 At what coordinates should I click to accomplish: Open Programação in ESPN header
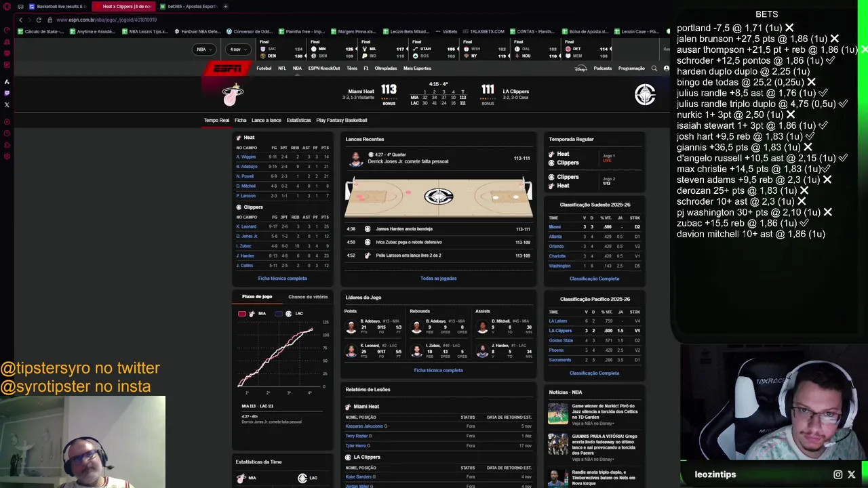pyautogui.click(x=631, y=68)
